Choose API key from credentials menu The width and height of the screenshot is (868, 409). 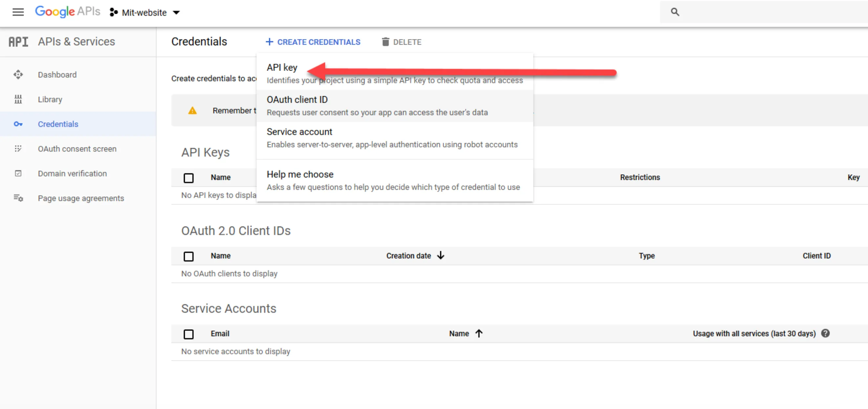(282, 68)
